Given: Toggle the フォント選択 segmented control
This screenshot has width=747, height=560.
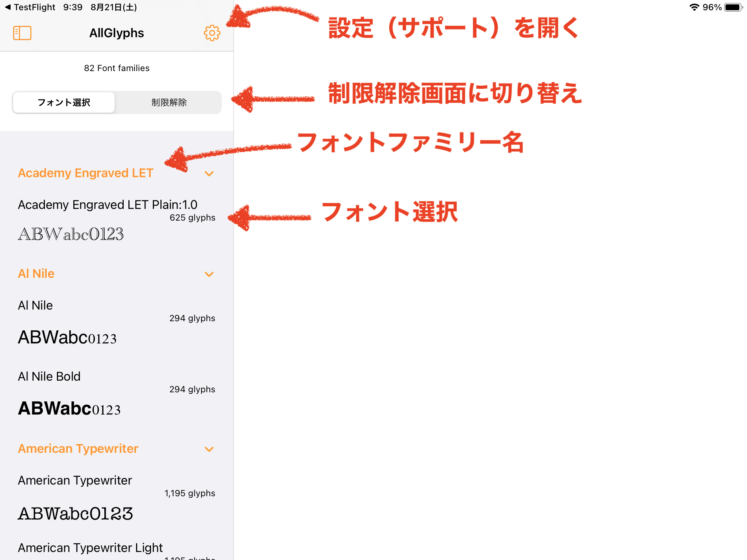Looking at the screenshot, I should 63,102.
